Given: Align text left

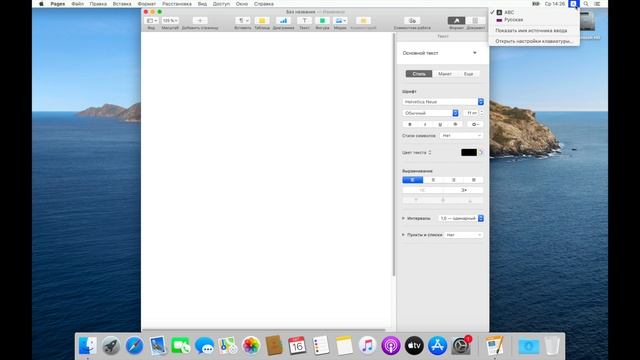Looking at the screenshot, I should [412, 180].
